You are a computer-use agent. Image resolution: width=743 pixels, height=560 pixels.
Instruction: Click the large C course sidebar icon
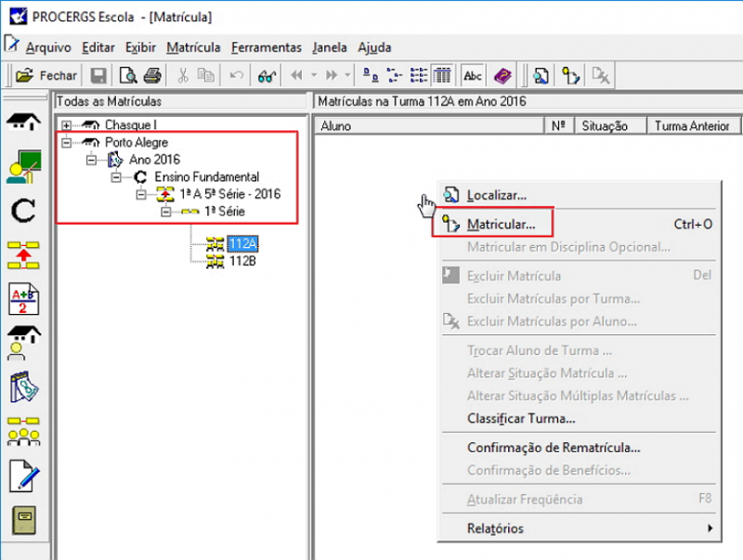[23, 211]
